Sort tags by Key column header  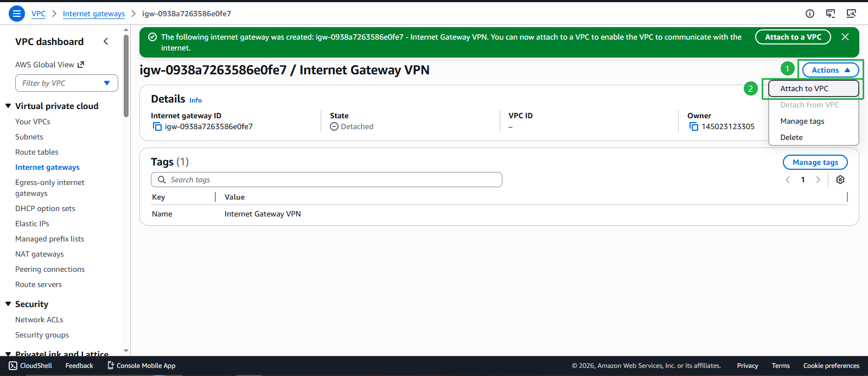pos(158,197)
